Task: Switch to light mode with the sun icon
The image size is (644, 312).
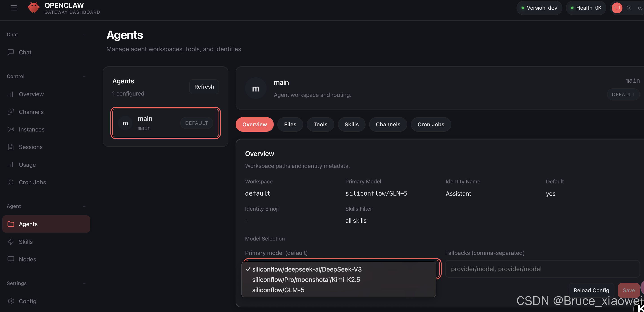Action: [629, 7]
